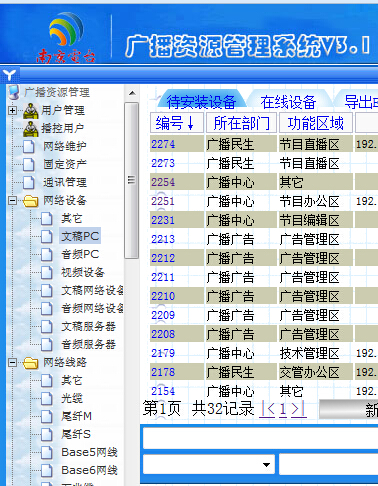Open 网络维护 in the tree
Image resolution: width=378 pixels, height=486 pixels.
point(65,146)
